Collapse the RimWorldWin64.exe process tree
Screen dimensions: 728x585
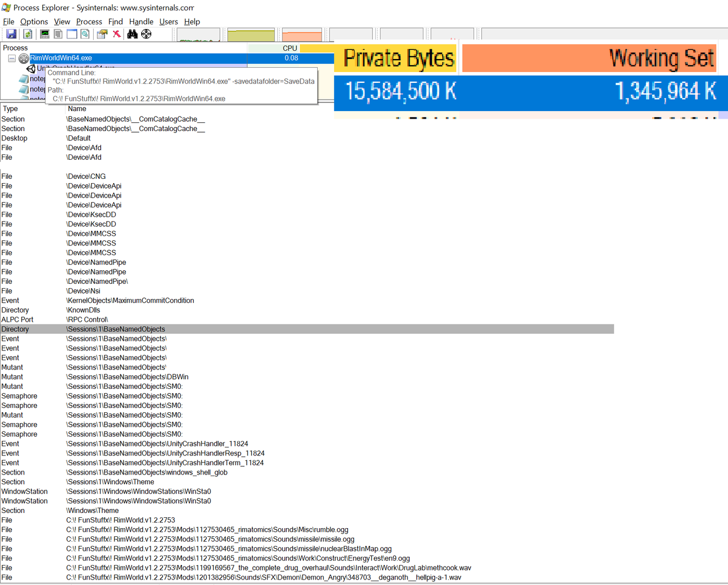[12, 58]
